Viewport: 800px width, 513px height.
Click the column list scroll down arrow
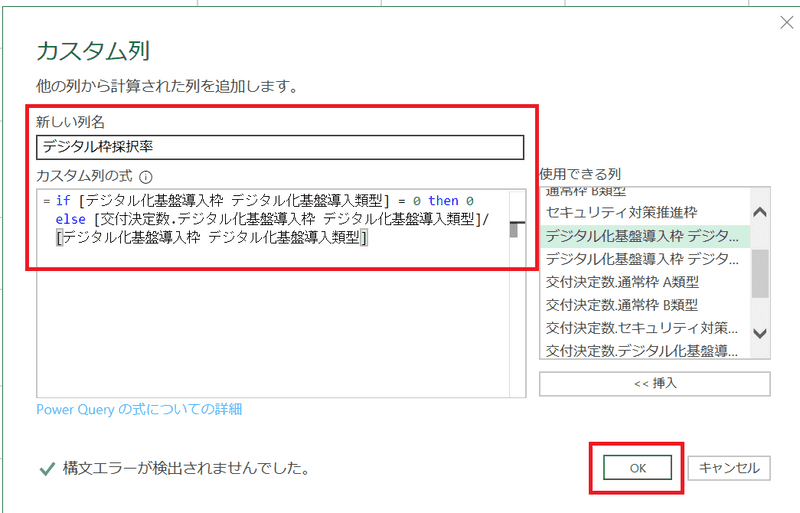[x=759, y=333]
